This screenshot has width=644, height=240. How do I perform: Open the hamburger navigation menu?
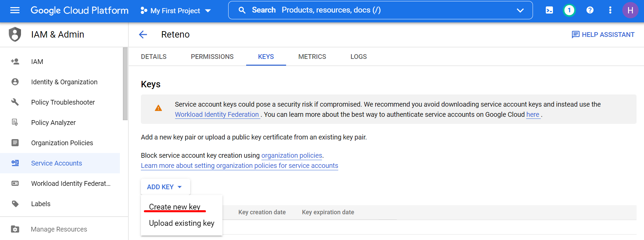coord(15,10)
